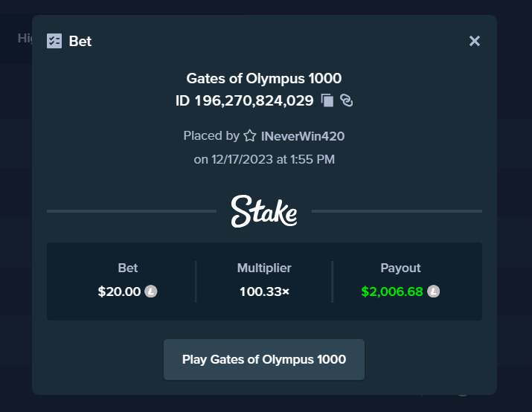This screenshot has height=412, width=532.
Task: Click the star icon beside INeverWin420
Action: pyautogui.click(x=250, y=136)
